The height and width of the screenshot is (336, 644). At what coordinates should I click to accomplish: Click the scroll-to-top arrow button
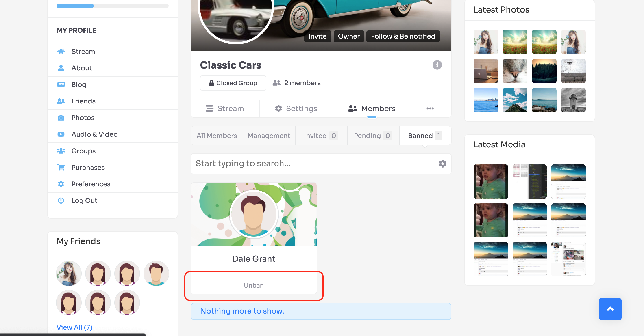click(610, 309)
